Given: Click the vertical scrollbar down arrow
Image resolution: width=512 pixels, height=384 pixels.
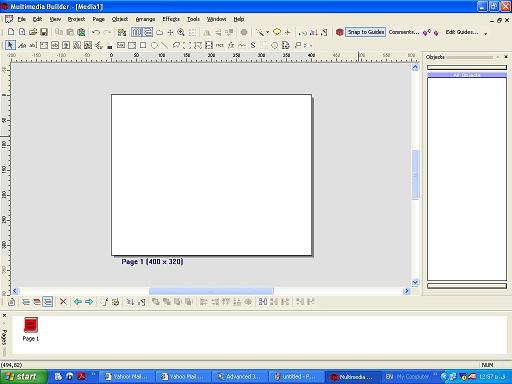Looking at the screenshot, I should tap(415, 283).
